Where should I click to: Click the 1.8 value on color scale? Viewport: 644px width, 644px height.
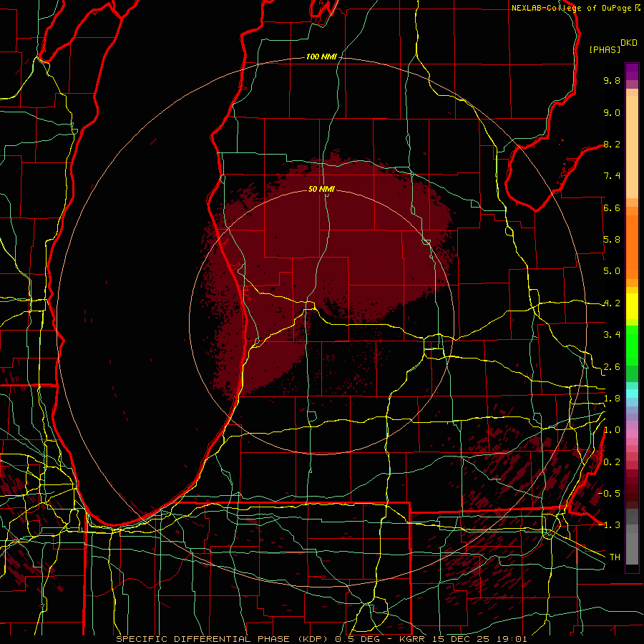tap(612, 399)
